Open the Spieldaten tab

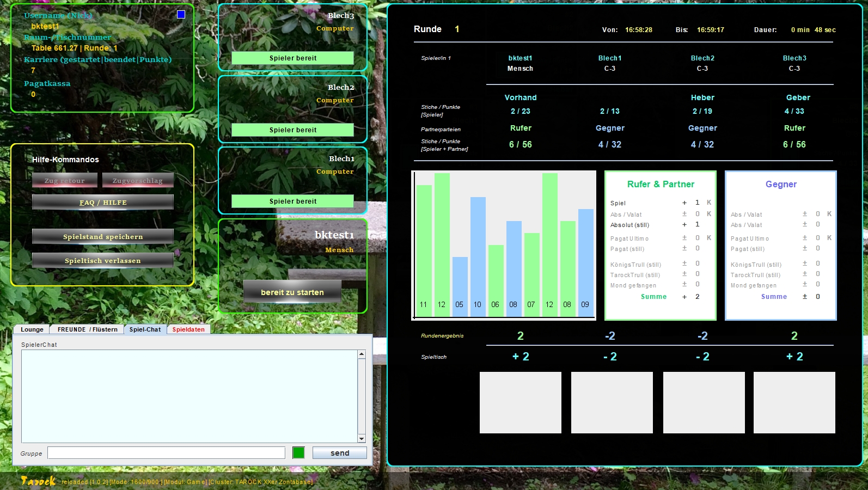pyautogui.click(x=188, y=329)
